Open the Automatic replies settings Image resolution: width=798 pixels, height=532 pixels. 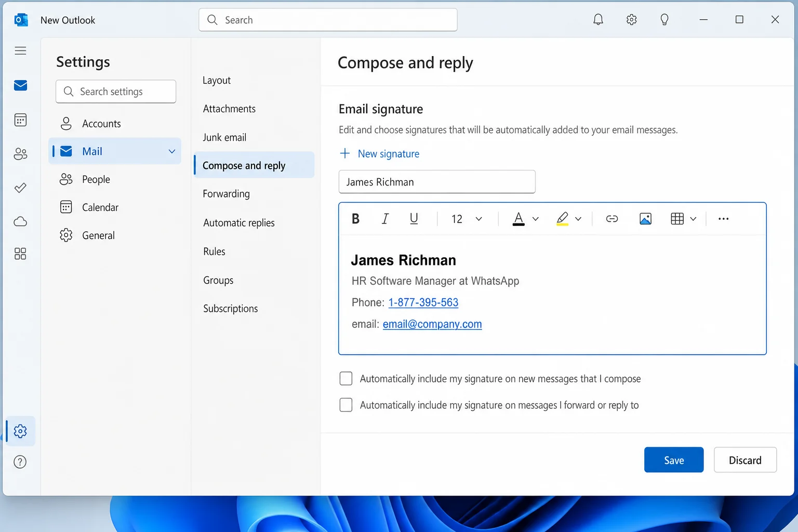[x=239, y=223]
